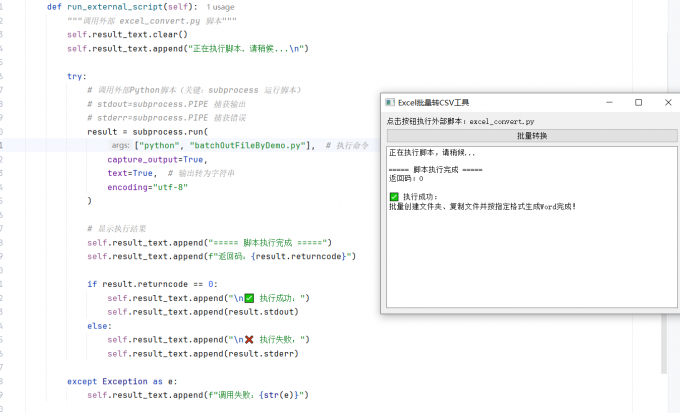Click the line self.result_text.append(result.stderr)
This screenshot has height=413, width=680.
point(203,354)
